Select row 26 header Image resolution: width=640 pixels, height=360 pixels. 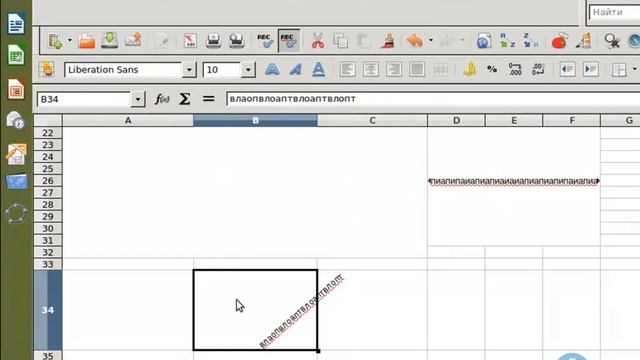(48, 180)
